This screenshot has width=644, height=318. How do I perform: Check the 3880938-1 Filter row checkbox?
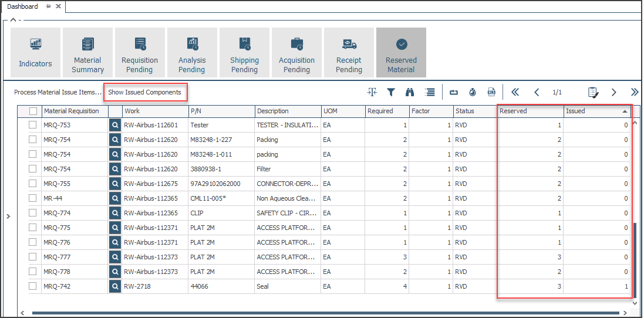[x=32, y=169]
